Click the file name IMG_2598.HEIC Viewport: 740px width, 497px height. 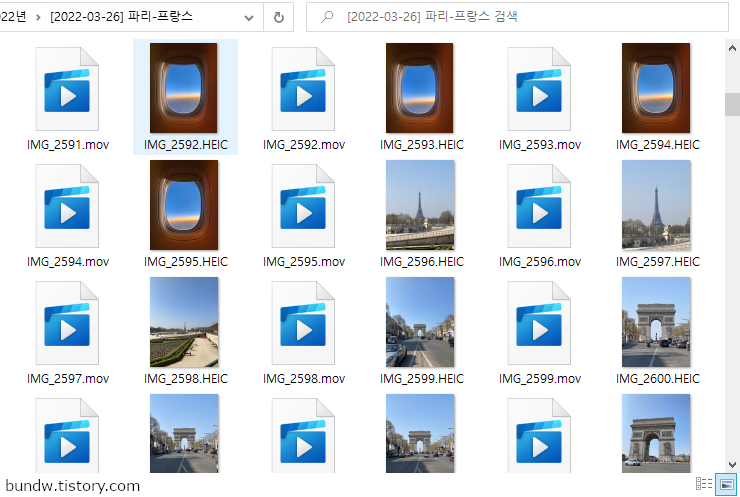(x=186, y=379)
